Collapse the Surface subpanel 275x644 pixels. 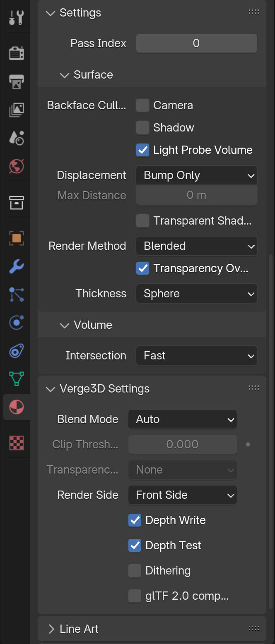(64, 75)
